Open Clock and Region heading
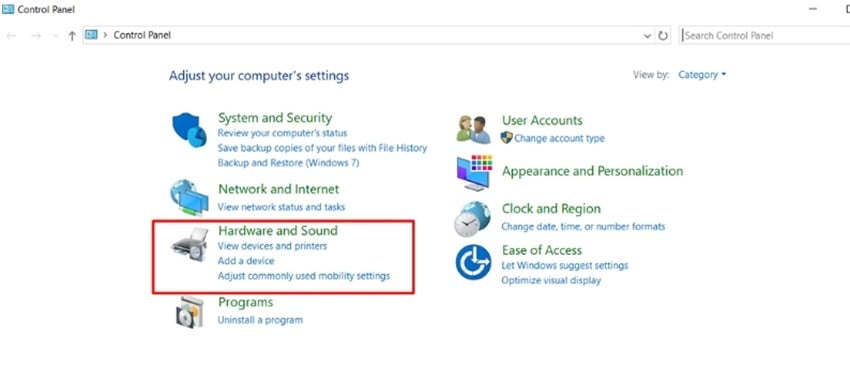The width and height of the screenshot is (850, 381). click(x=551, y=209)
